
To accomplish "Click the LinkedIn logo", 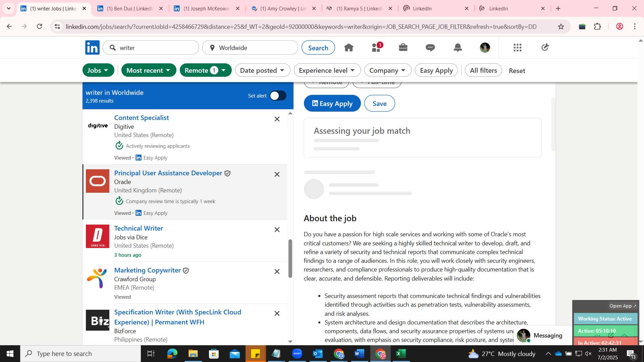I will click(x=92, y=48).
